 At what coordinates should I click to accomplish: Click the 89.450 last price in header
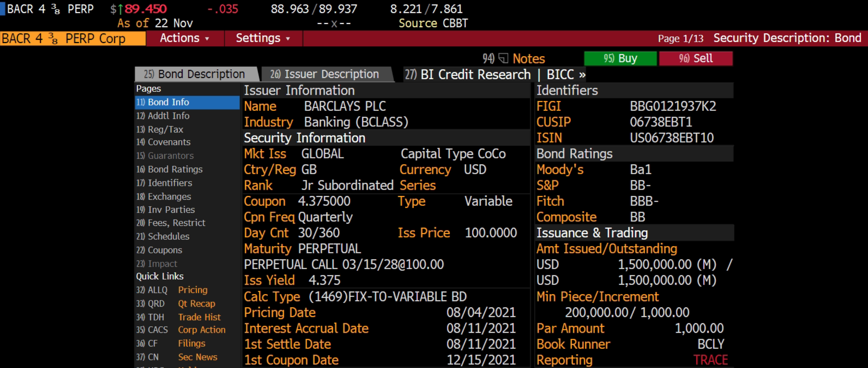145,9
